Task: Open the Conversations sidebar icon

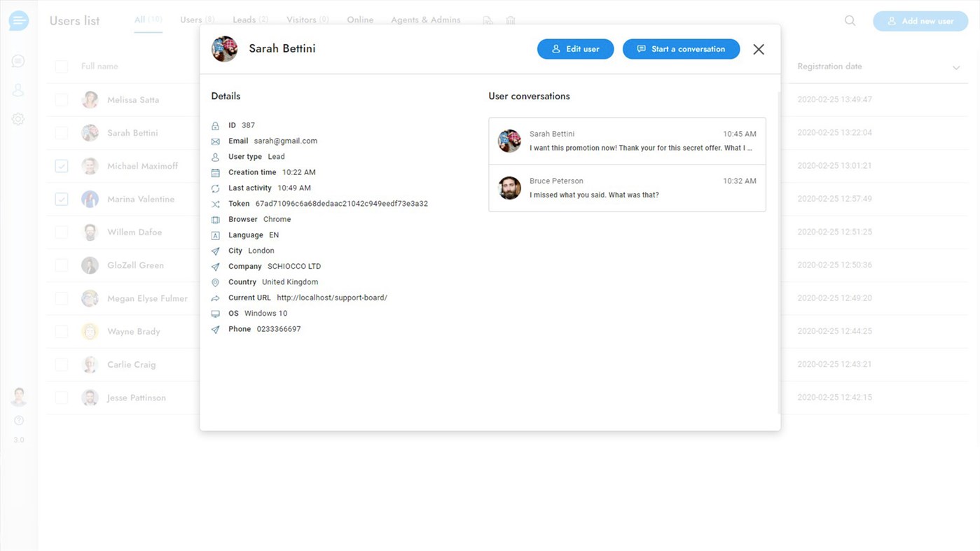Action: click(18, 62)
